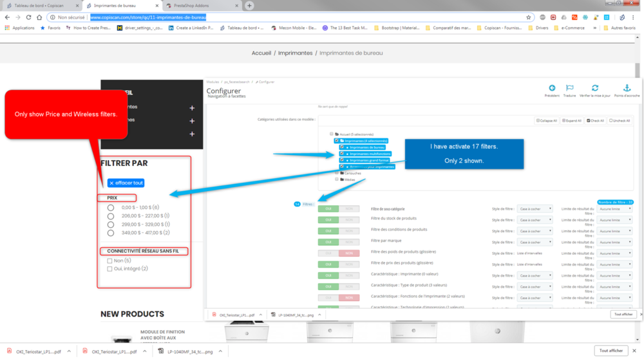
Task: Switch to the Tableau de bord Copiscan tab
Action: pos(39,6)
